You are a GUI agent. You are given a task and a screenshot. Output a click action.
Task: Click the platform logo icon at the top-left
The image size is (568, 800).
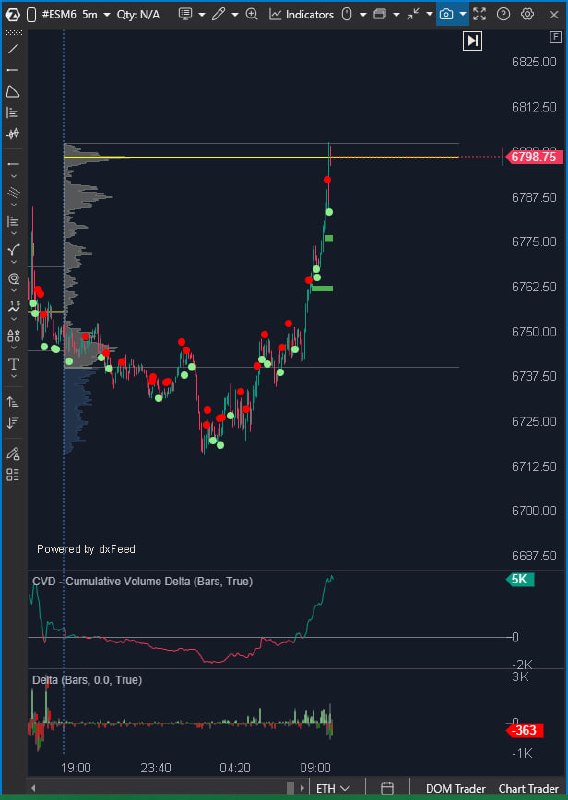tap(12, 14)
